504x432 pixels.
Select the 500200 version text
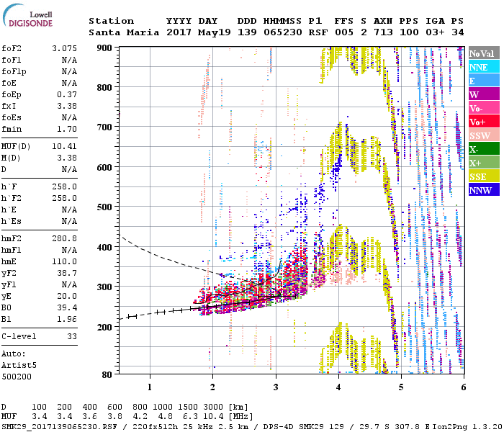tap(17, 377)
